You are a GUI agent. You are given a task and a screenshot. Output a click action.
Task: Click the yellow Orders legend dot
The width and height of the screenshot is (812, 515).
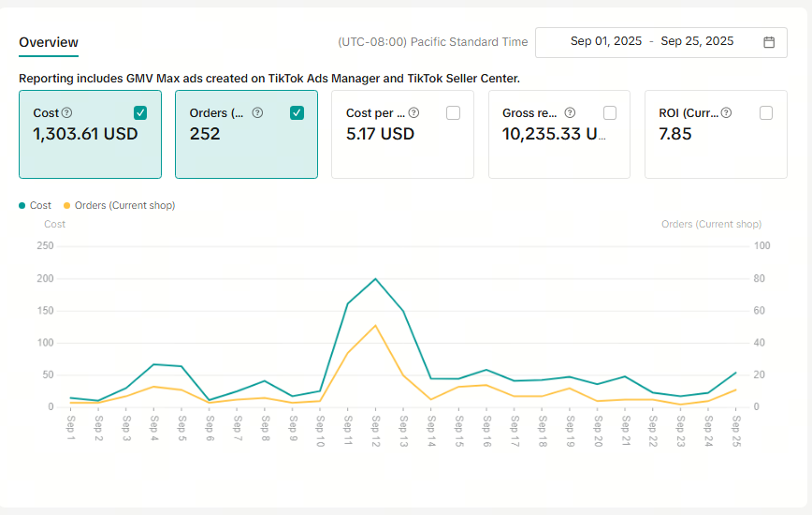point(66,206)
